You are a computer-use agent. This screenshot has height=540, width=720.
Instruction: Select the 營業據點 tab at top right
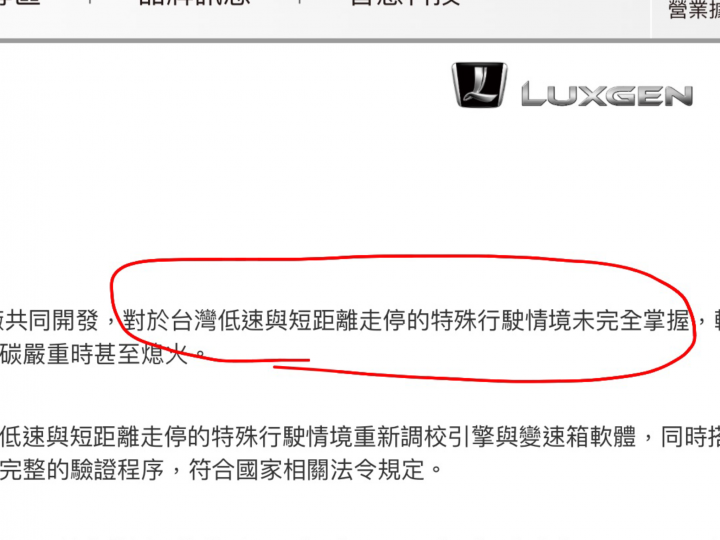click(693, 10)
